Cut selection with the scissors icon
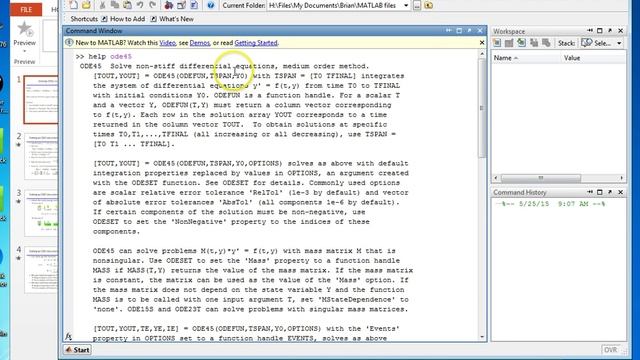Viewport: 640px width, 360px height. (102, 5)
